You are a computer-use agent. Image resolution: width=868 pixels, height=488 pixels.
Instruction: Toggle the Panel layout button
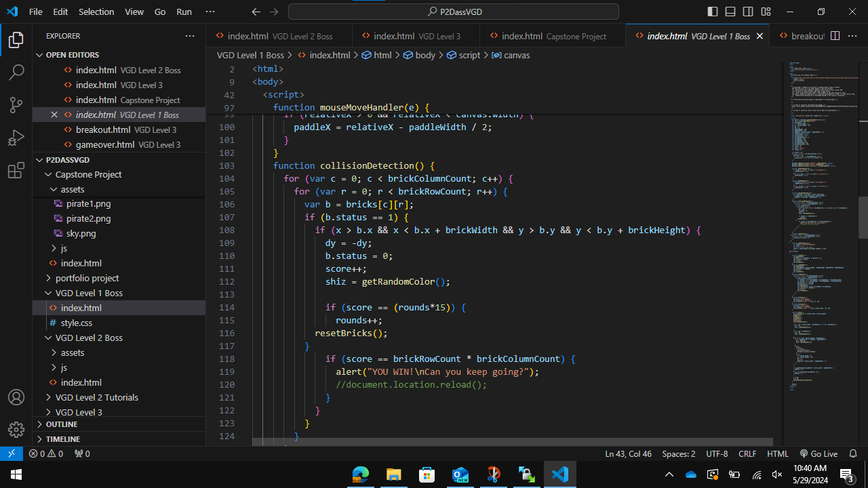(x=730, y=12)
